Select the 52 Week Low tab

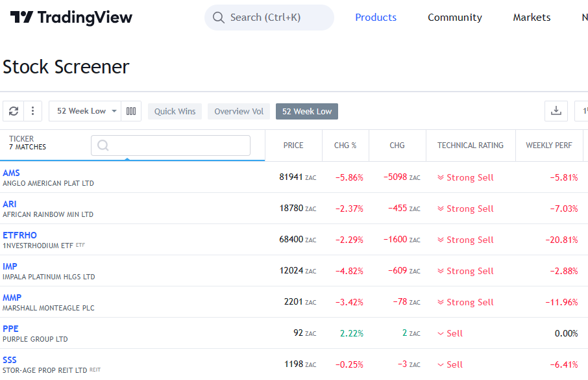point(307,112)
